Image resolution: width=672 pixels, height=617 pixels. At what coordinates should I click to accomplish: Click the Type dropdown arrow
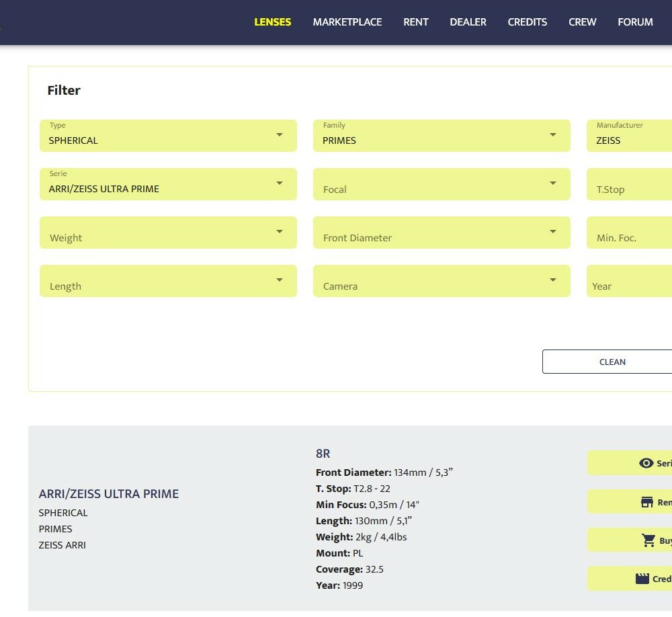(280, 134)
